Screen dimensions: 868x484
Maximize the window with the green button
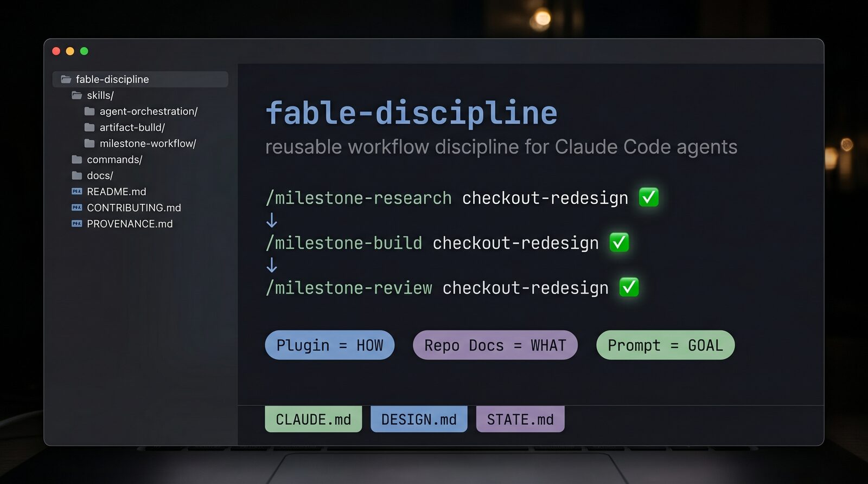tap(84, 51)
